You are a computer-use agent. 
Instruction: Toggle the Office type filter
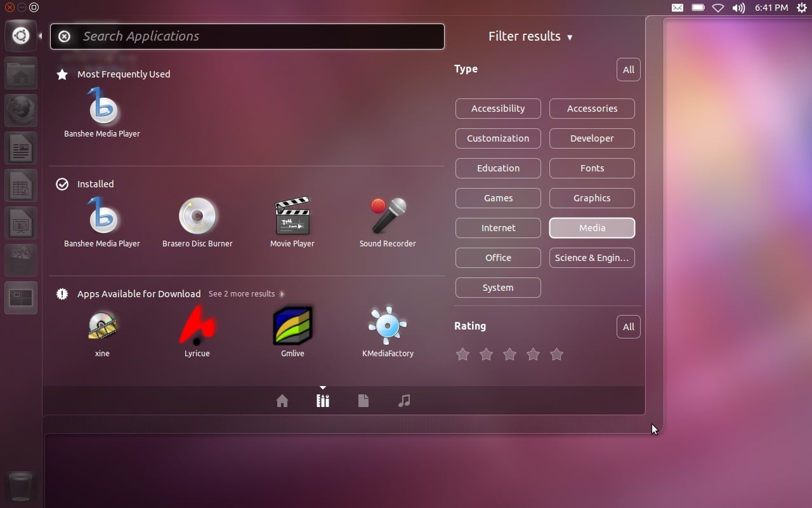point(498,258)
